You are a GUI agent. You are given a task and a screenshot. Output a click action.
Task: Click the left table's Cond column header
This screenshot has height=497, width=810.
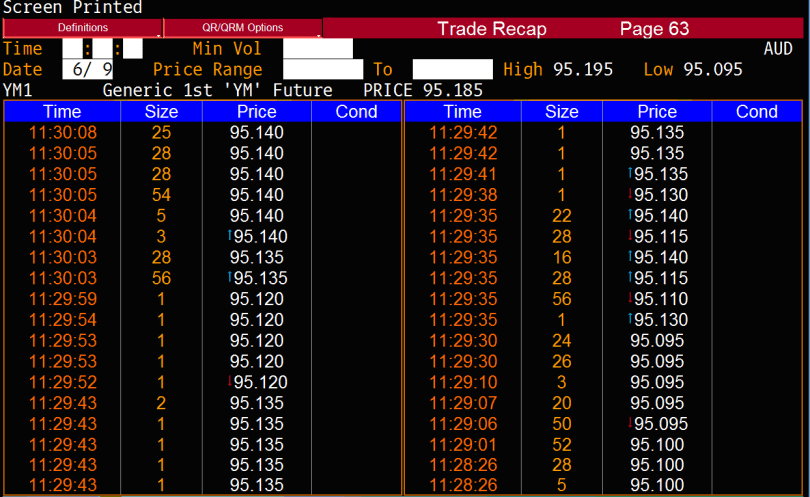point(356,112)
